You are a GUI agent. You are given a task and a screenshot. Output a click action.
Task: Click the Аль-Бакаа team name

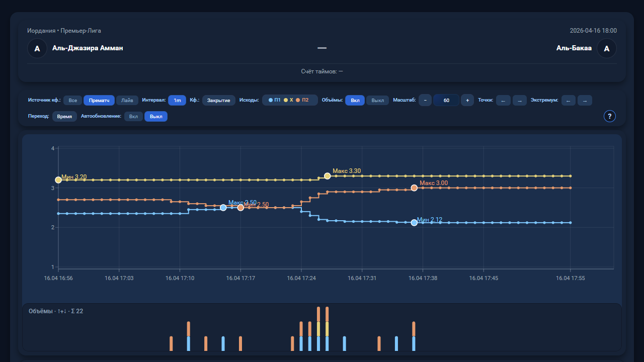(x=574, y=48)
